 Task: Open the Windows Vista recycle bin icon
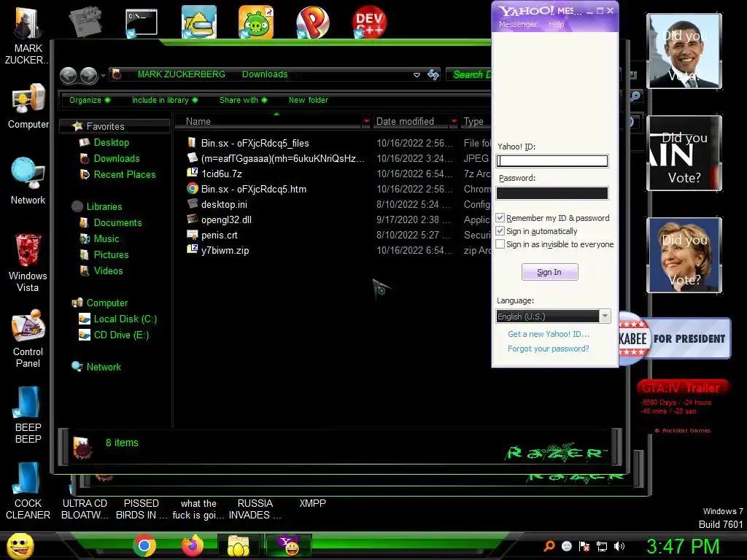click(x=28, y=262)
